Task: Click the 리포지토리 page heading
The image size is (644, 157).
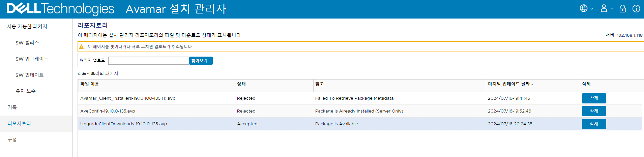Action: pos(93,25)
